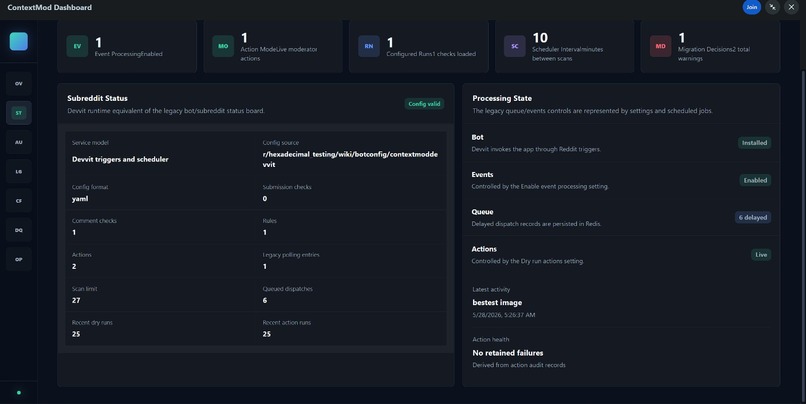Open the OP sidebar section
The height and width of the screenshot is (404, 806).
pyautogui.click(x=19, y=259)
